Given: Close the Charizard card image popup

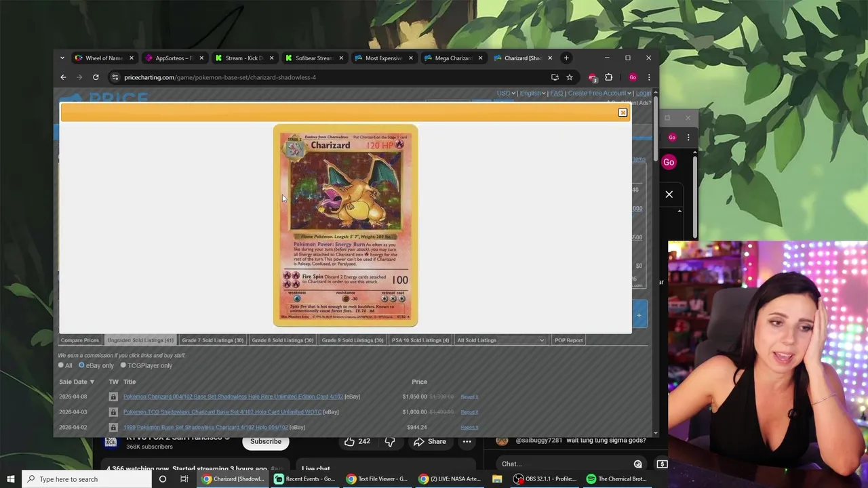Looking at the screenshot, I should pos(623,113).
